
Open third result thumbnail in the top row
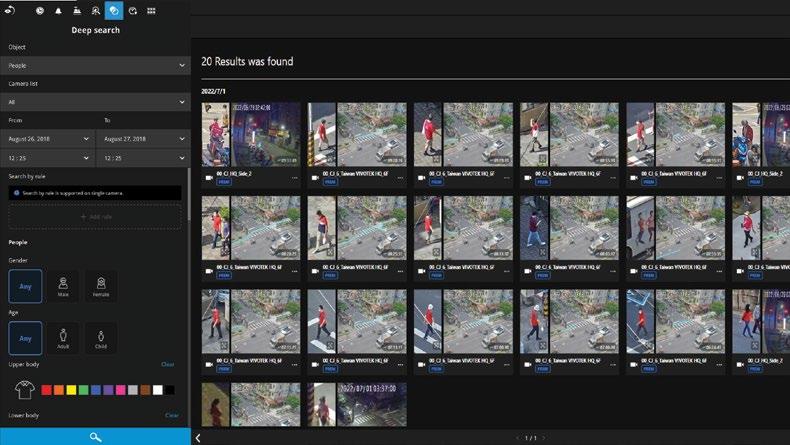point(463,135)
